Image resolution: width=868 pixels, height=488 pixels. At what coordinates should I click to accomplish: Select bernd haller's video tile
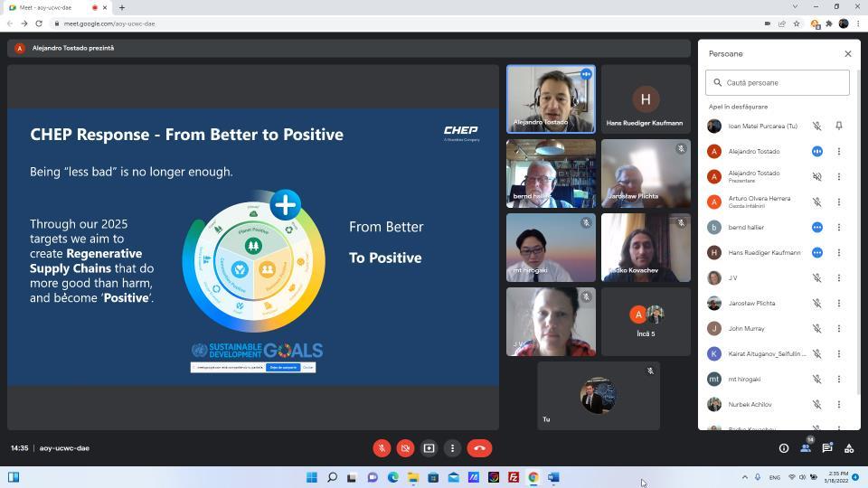pos(551,174)
